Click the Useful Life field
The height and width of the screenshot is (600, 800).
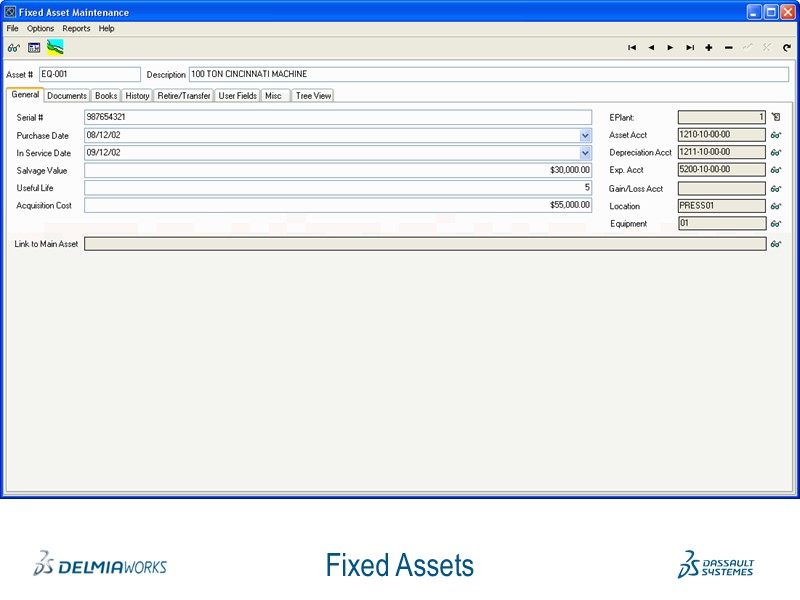click(300, 187)
